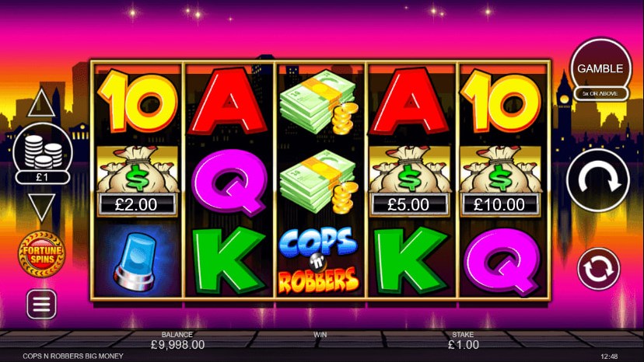Click the balance amount £9,998.00

177,345
